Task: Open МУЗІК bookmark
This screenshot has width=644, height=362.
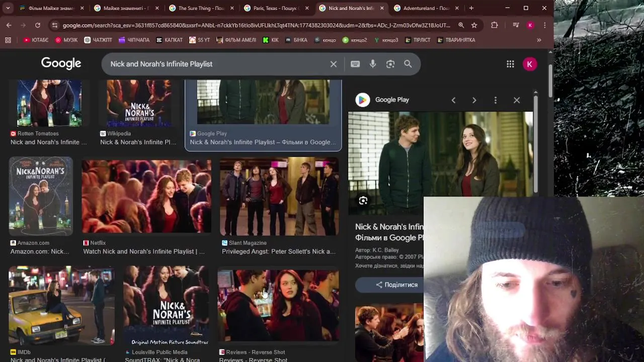Action: [x=66, y=40]
